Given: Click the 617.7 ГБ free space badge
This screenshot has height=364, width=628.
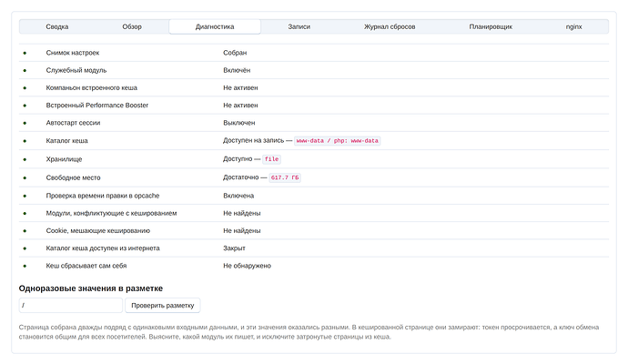Looking at the screenshot, I should [285, 177].
